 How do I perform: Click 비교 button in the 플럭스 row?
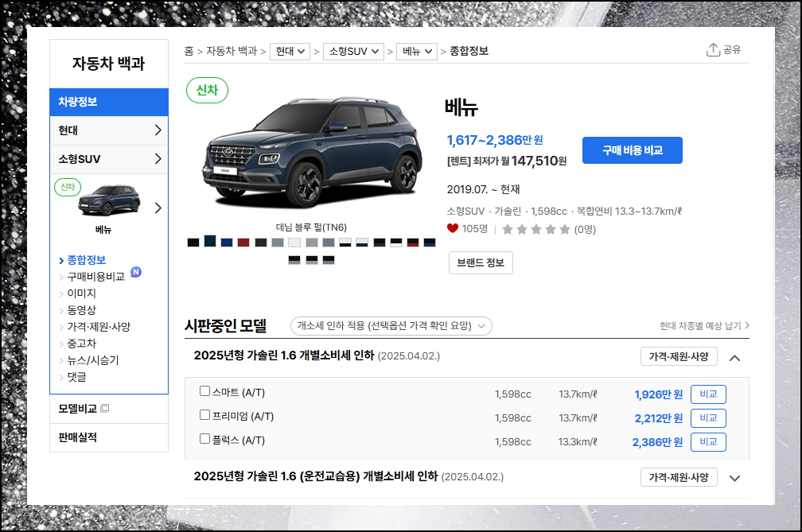708,441
